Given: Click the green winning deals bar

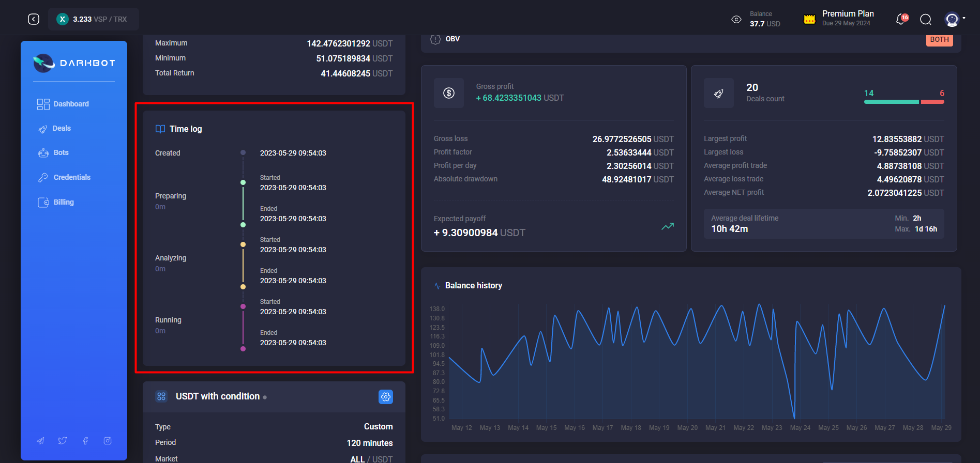Looking at the screenshot, I should click(x=891, y=102).
